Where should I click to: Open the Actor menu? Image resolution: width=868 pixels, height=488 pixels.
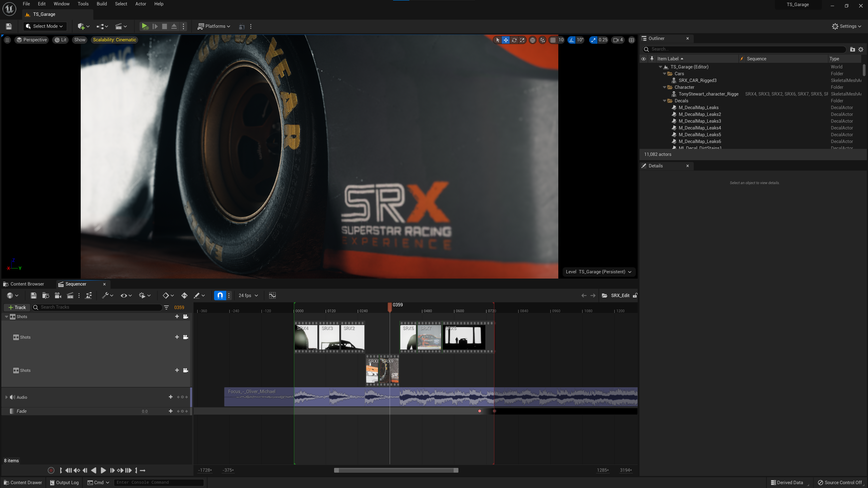(x=141, y=4)
